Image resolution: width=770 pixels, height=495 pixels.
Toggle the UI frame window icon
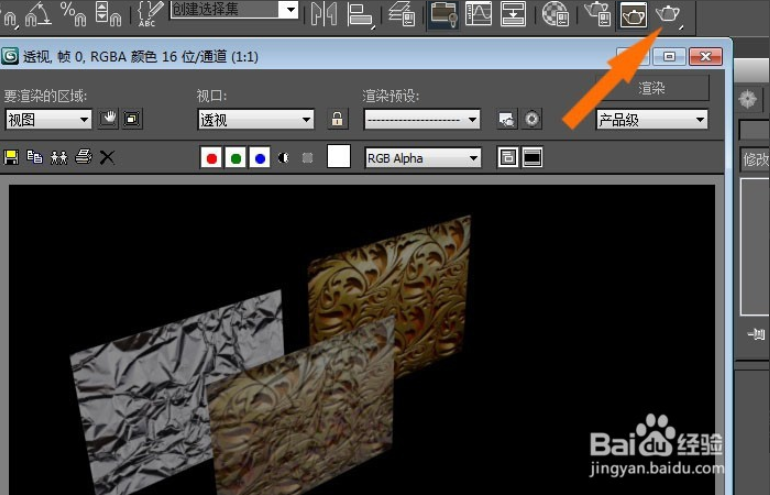pyautogui.click(x=532, y=158)
